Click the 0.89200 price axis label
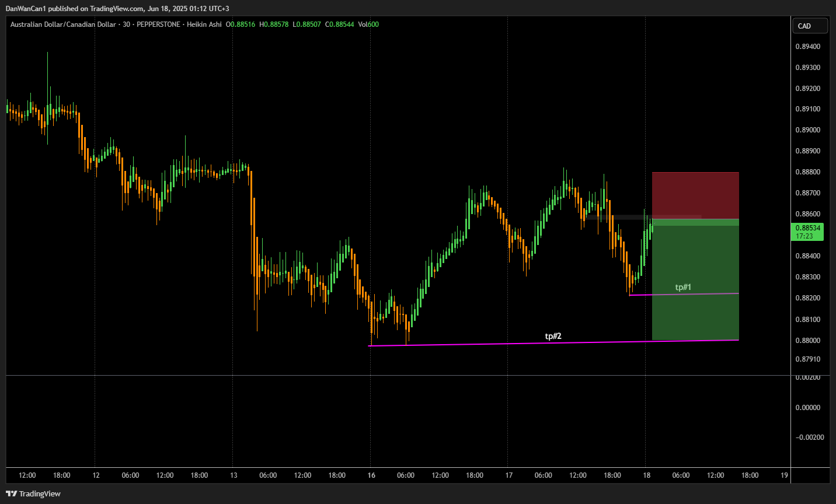The image size is (836, 504). [807, 89]
